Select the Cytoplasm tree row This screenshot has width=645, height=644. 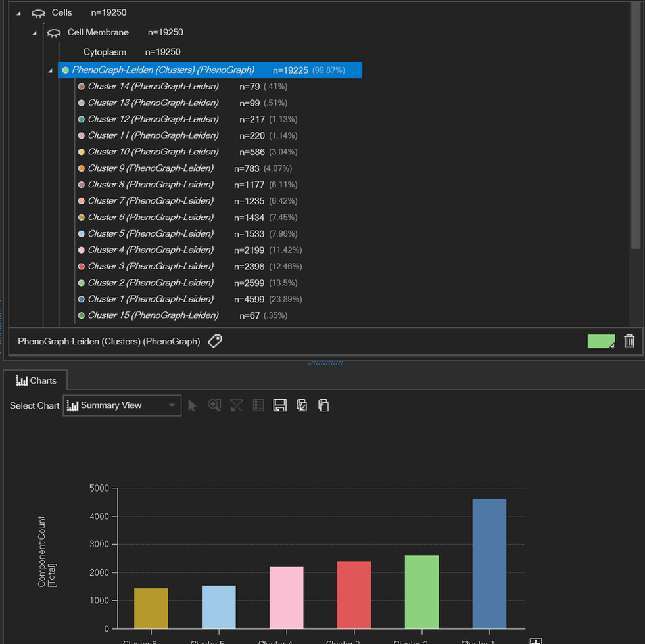[131, 52]
